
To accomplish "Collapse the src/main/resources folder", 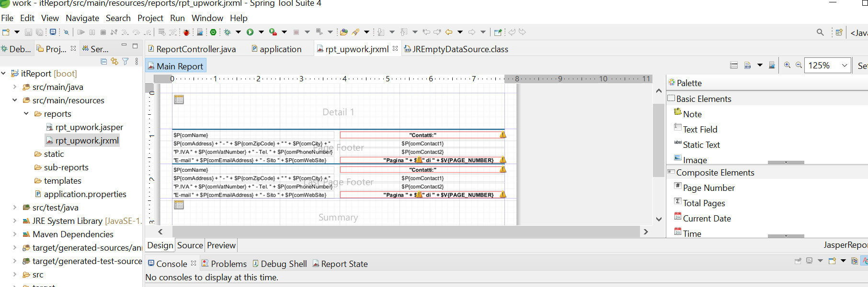I will pyautogui.click(x=15, y=100).
